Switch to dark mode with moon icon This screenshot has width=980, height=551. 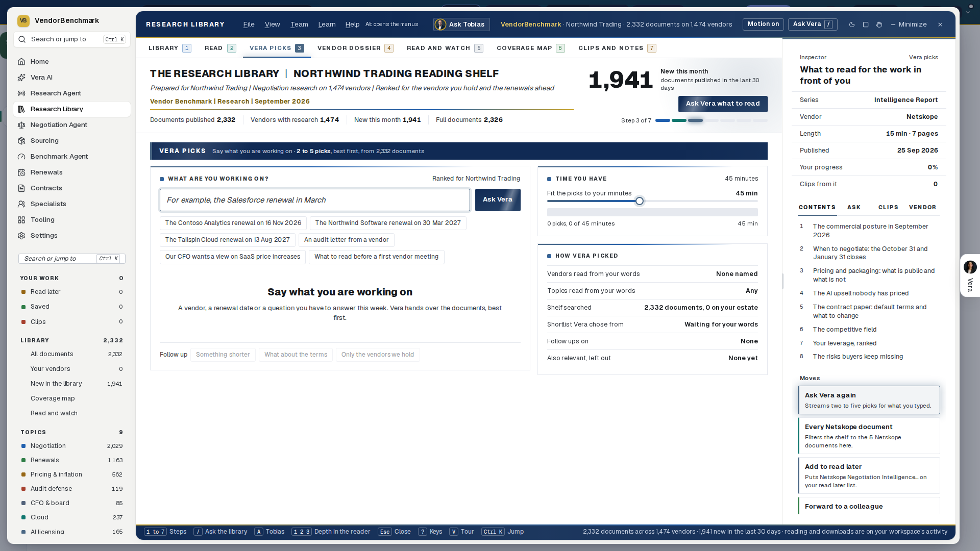coord(852,24)
